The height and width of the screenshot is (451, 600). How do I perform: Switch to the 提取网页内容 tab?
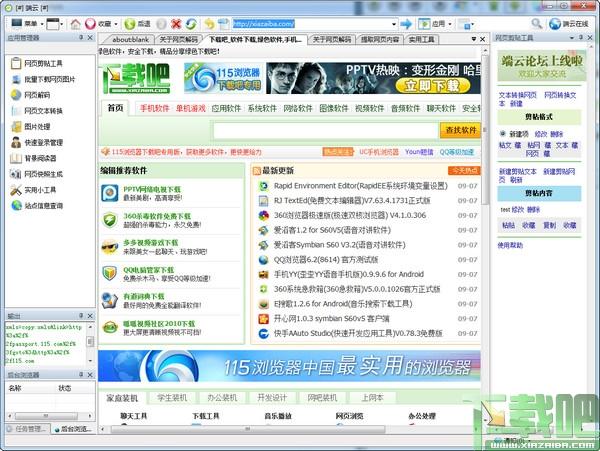tap(380, 39)
